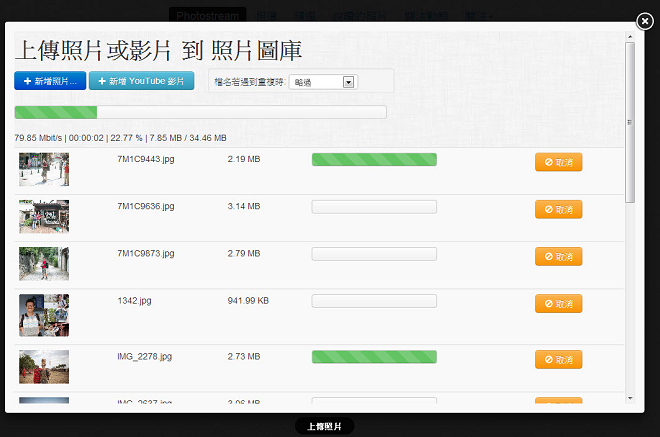
Task: Click the scrollbar up arrow
Action: tap(630, 37)
